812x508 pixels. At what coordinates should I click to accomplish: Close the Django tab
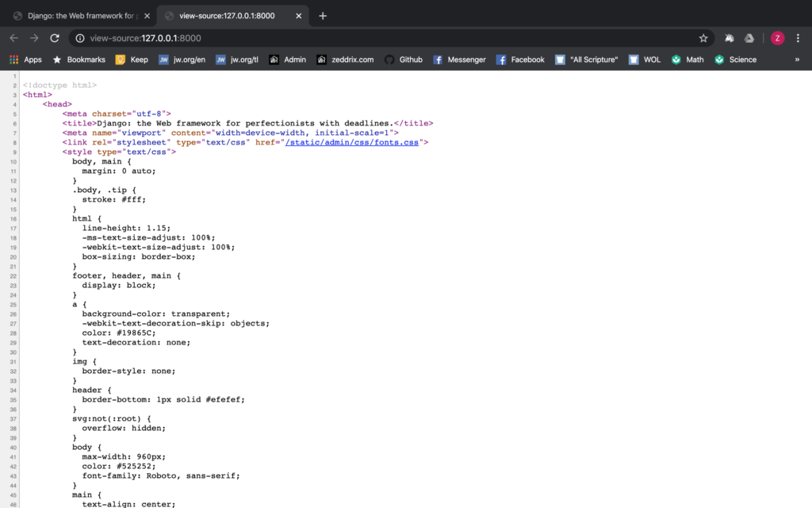point(147,16)
